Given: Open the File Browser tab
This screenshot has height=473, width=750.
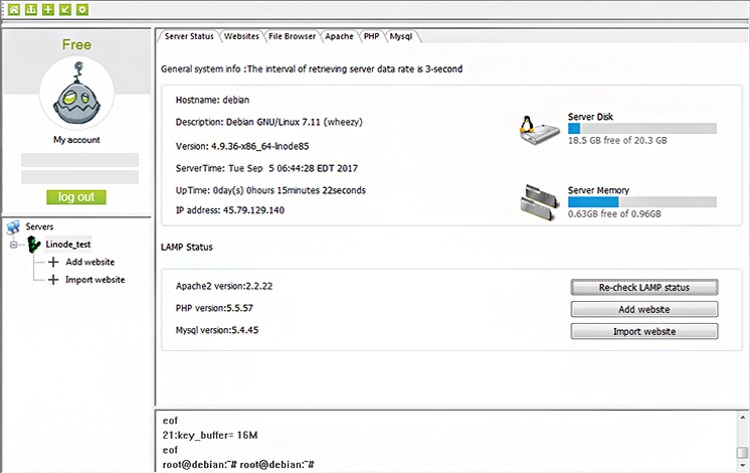Looking at the screenshot, I should pos(292,36).
